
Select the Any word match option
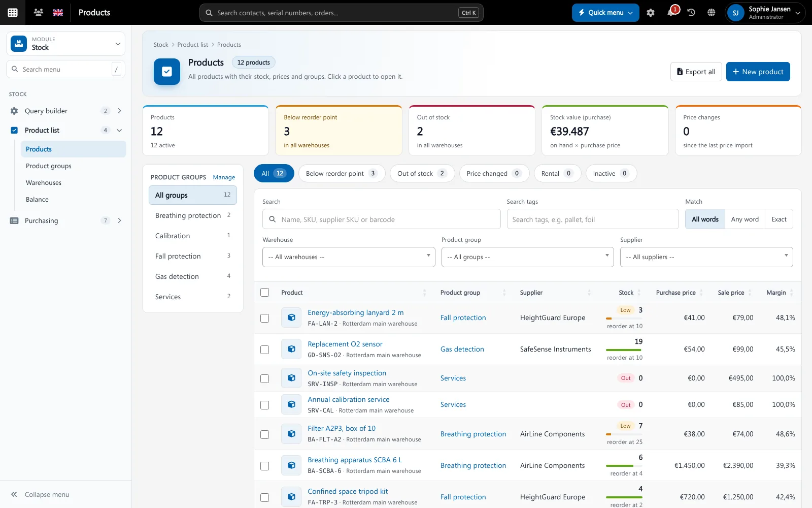point(745,219)
